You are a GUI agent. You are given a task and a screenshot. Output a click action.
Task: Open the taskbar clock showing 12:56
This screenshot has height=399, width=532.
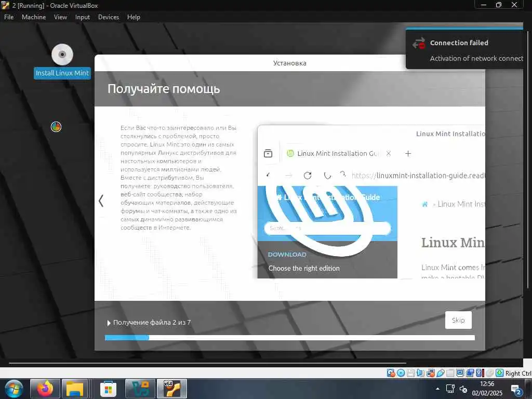coord(487,389)
